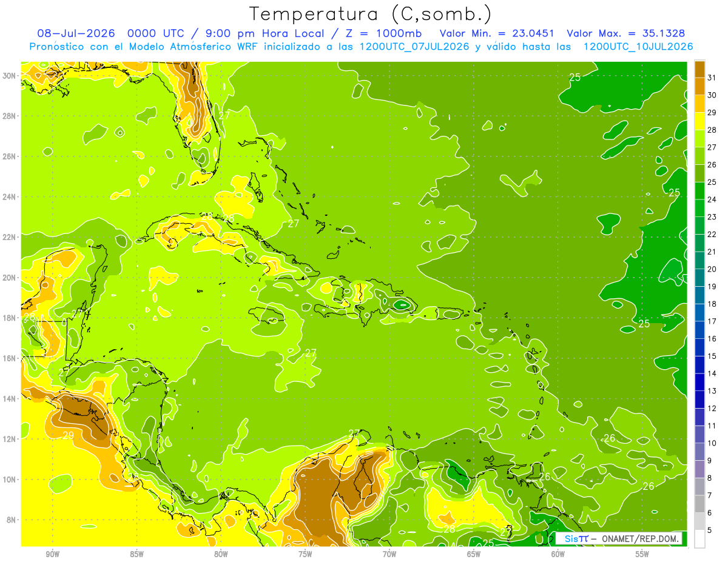
Task: Click the '18N' latitude axis label
Action: coord(10,318)
